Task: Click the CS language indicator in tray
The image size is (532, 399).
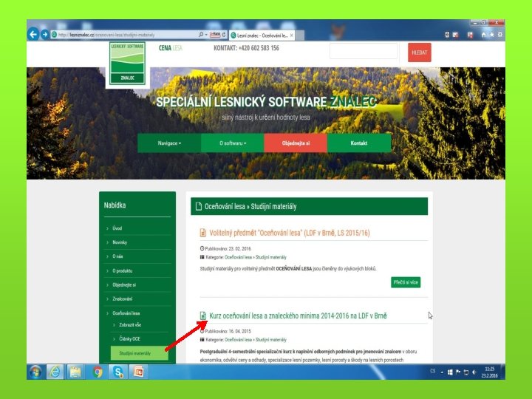Action: [x=432, y=371]
